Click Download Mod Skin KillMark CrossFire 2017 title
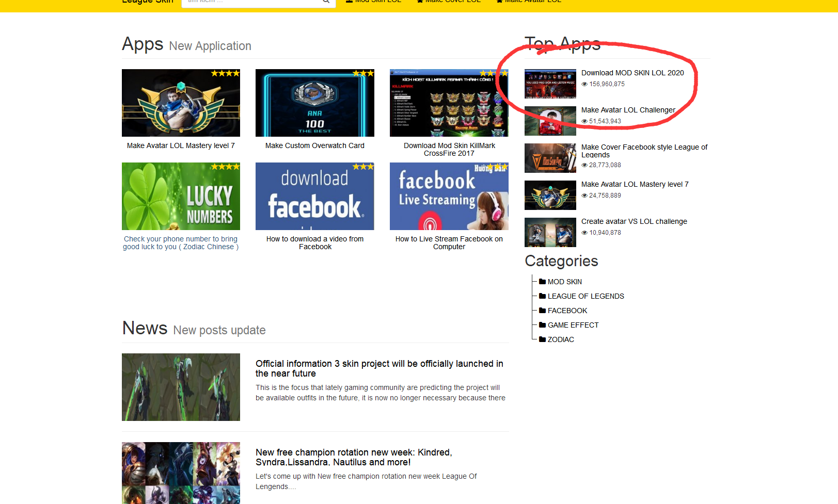 point(449,150)
